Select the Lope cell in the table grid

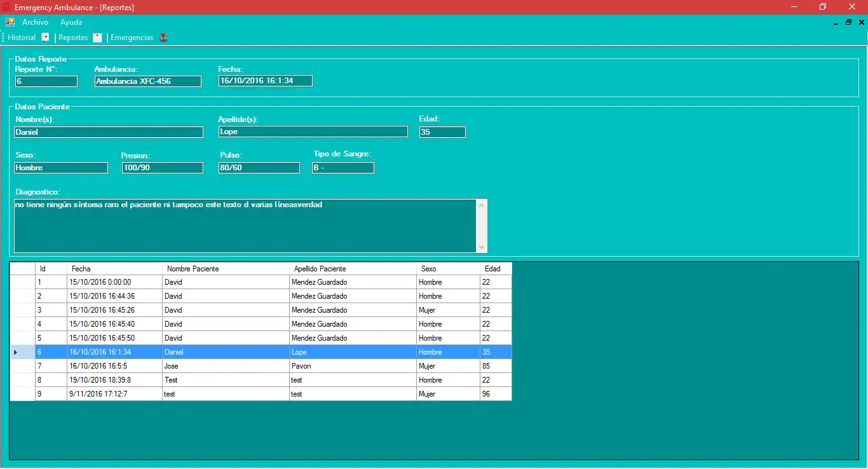tap(353, 352)
